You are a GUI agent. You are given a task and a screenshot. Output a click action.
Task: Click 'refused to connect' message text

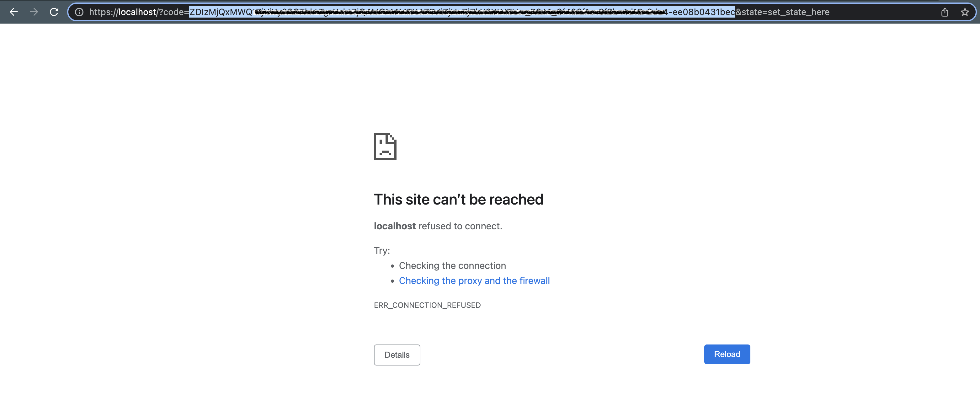tap(460, 226)
